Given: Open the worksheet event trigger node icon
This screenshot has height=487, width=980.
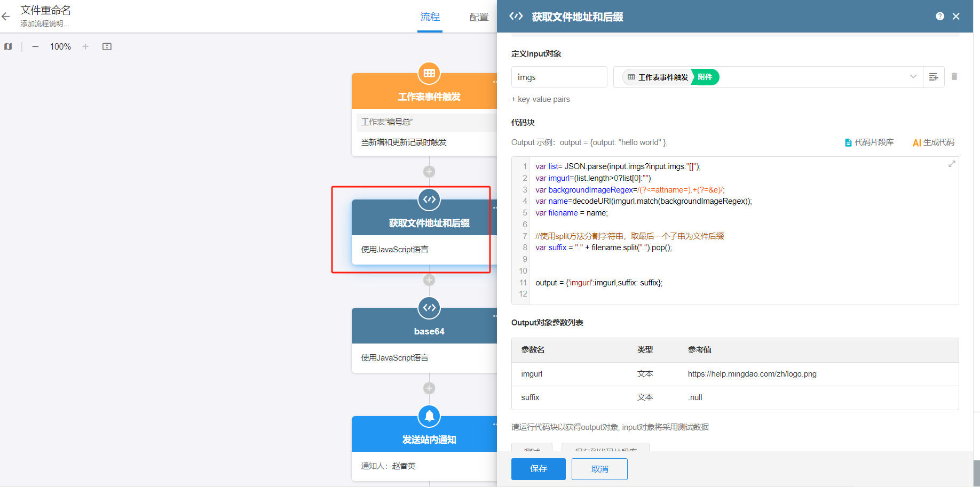Looking at the screenshot, I should tap(429, 73).
